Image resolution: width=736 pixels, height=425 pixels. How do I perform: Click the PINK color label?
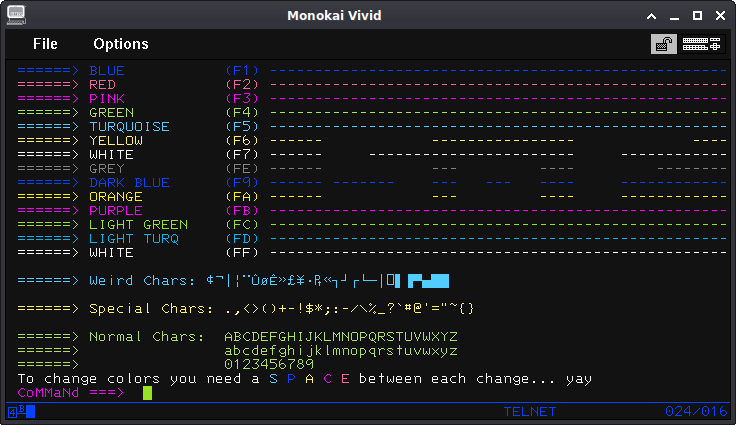[107, 99]
